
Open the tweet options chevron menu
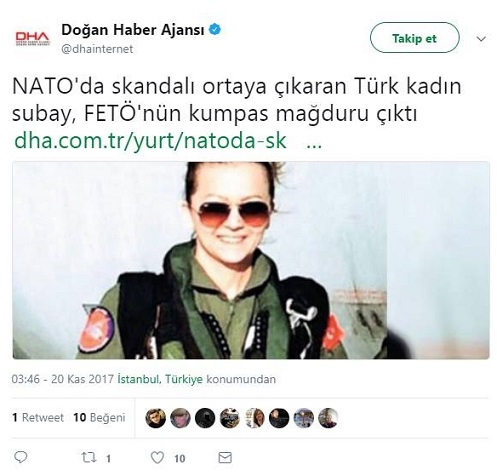(x=481, y=39)
